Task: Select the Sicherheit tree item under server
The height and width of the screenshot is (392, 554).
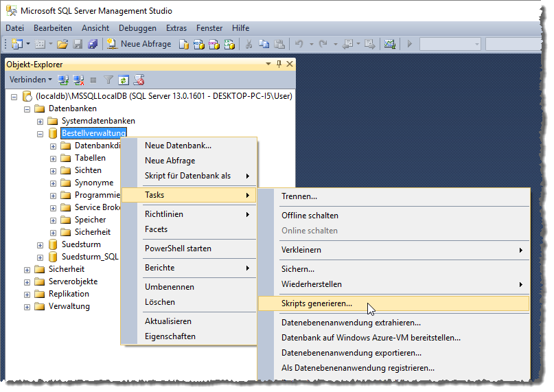Action: 67,269
